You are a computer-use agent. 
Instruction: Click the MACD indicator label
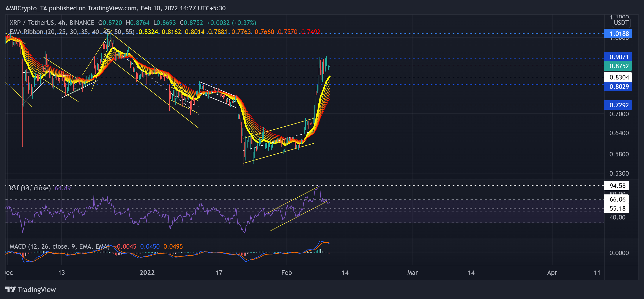[60, 247]
